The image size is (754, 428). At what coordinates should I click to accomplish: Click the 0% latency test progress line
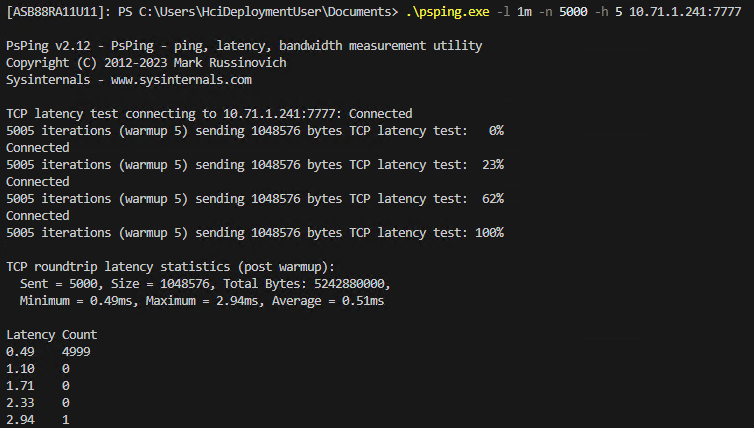coord(255,131)
